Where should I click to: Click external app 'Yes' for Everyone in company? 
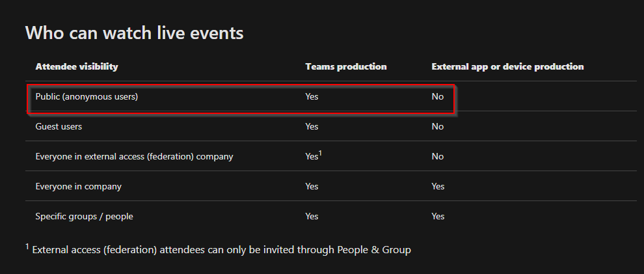[438, 186]
